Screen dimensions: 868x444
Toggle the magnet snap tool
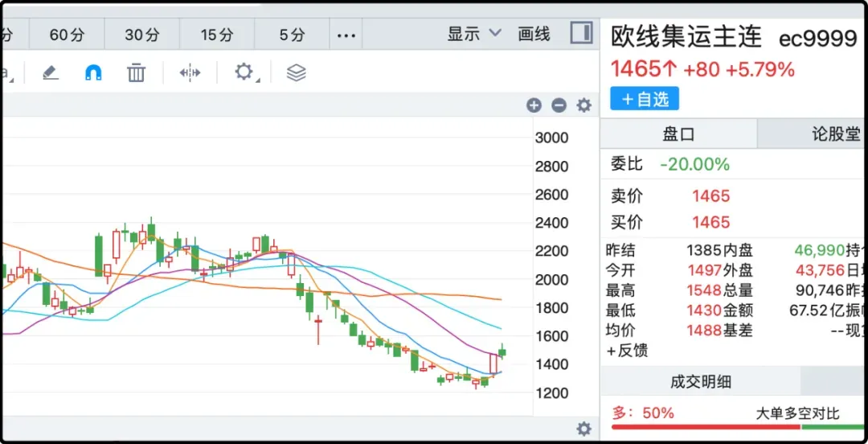pyautogui.click(x=93, y=73)
